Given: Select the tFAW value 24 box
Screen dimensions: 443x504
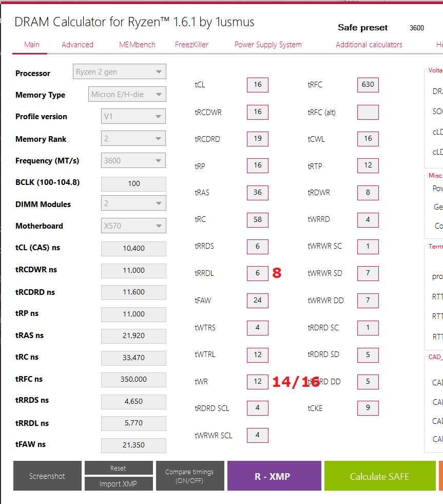Looking at the screenshot, I should coord(258,301).
